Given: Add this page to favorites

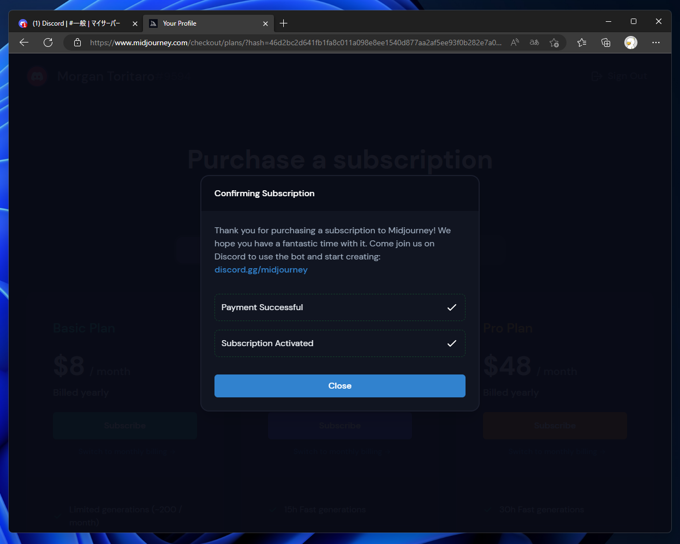Looking at the screenshot, I should click(x=554, y=43).
